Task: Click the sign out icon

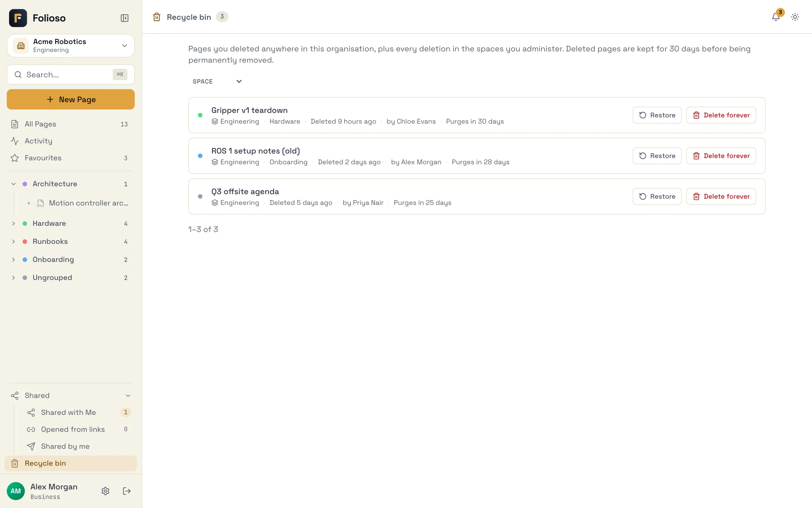Action: pos(127,491)
